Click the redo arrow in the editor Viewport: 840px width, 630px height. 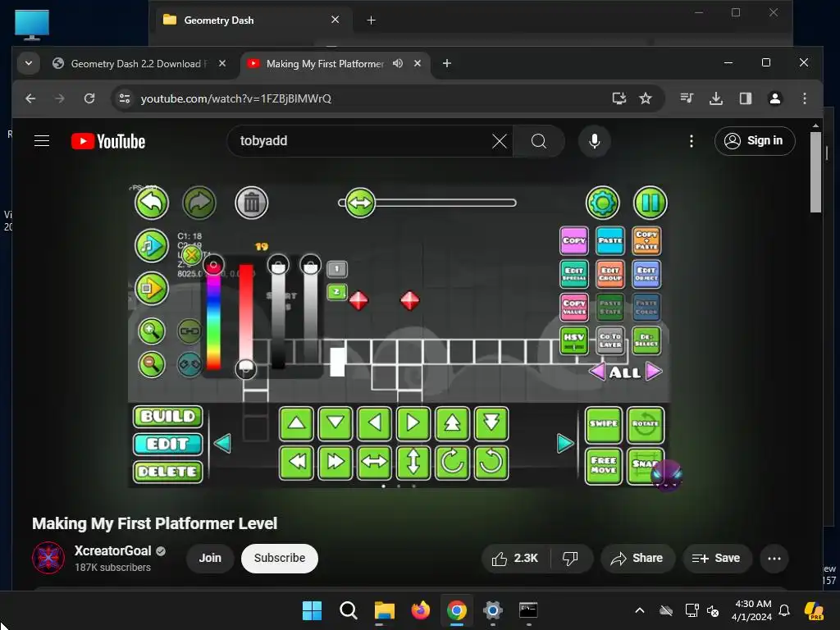pos(199,203)
